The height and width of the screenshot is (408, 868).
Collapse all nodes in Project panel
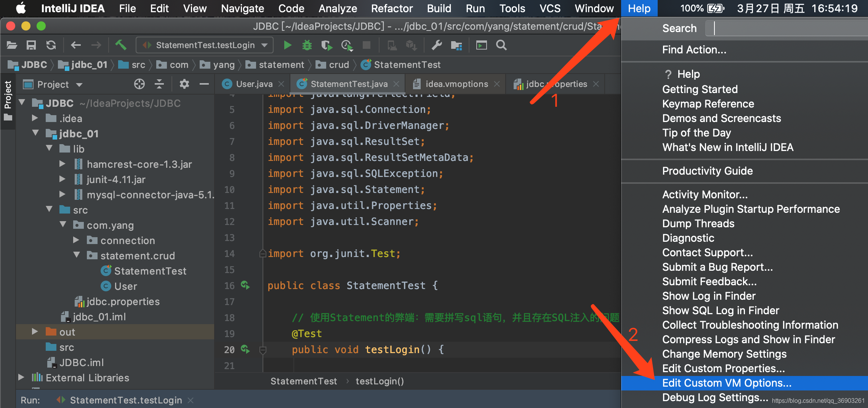[x=159, y=84]
